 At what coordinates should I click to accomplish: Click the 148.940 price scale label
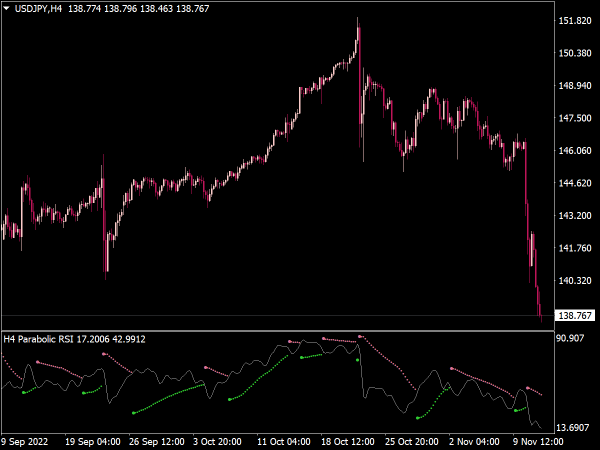[x=575, y=86]
